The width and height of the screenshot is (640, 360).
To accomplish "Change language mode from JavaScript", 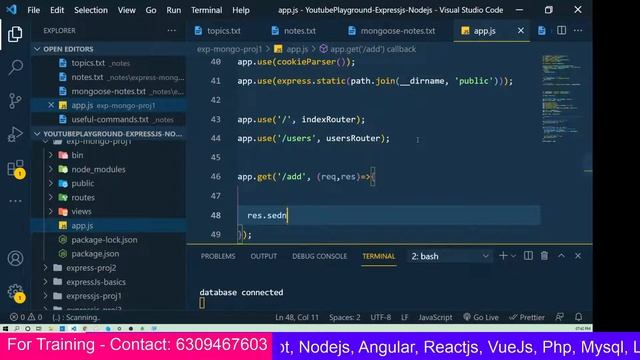I will (x=435, y=317).
